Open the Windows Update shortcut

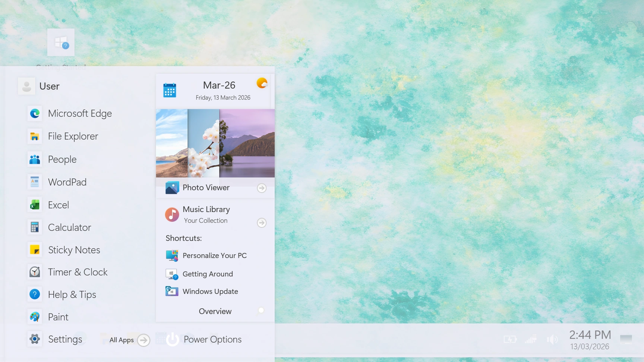(202, 292)
